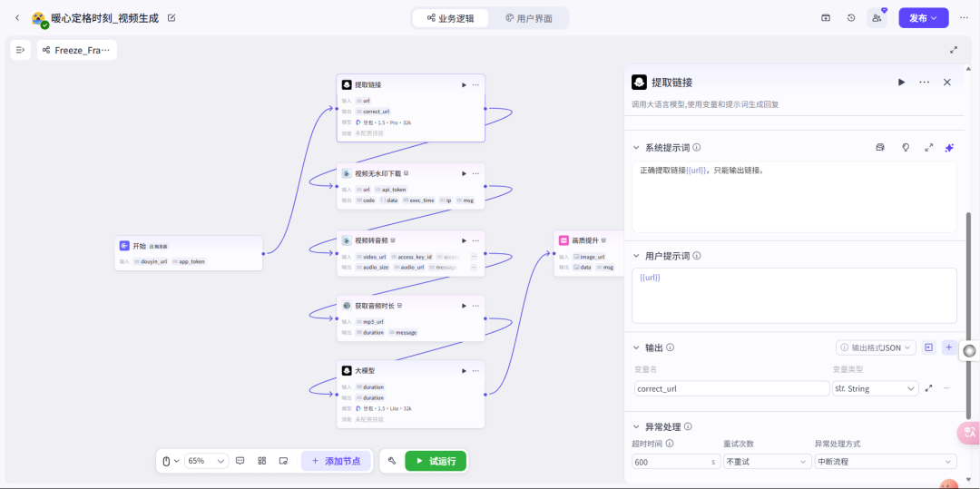Click the import output icon beside JSON dropdown

(x=929, y=347)
